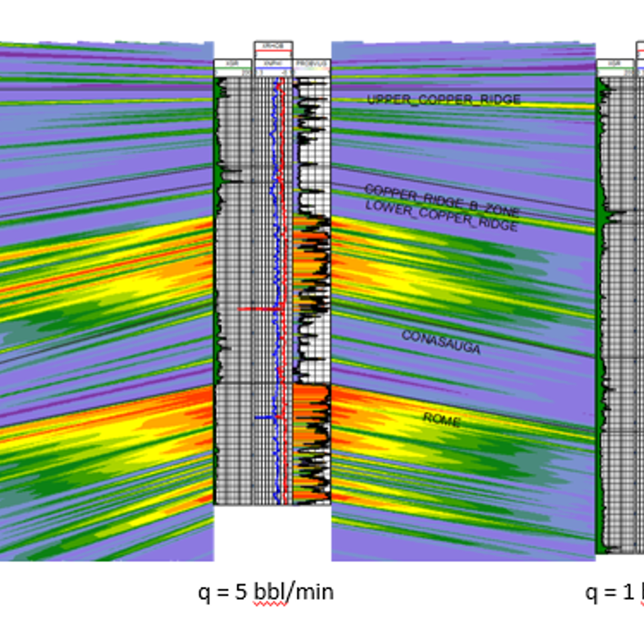Click the CONASAUGA formation label

click(441, 342)
